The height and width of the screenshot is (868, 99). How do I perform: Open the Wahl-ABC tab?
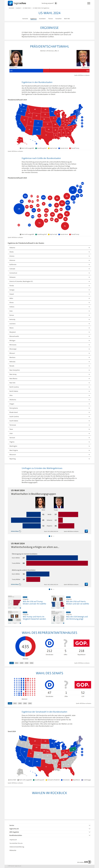click(67, 19)
